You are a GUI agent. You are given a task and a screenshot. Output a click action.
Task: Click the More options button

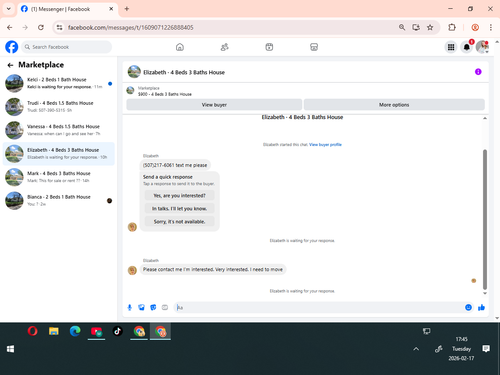point(394,105)
